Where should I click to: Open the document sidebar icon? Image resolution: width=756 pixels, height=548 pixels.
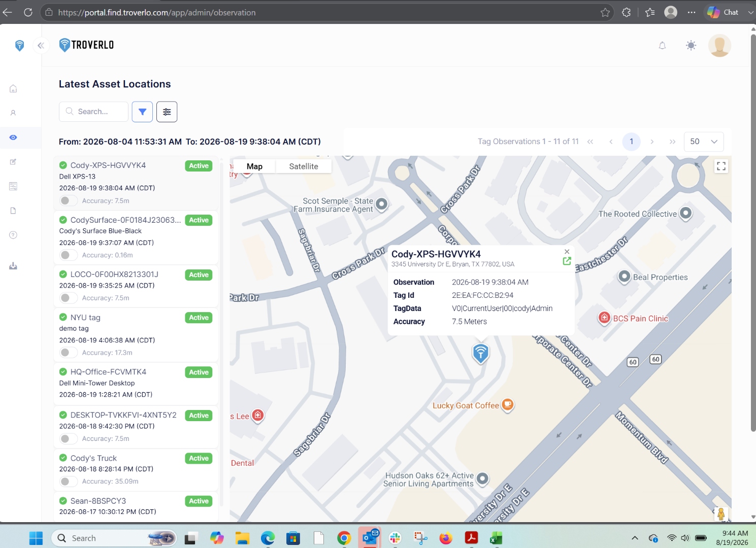coord(13,211)
